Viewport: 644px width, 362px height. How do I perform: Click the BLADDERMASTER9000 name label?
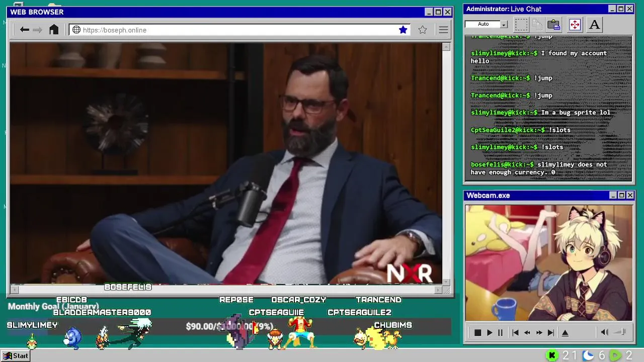(x=102, y=312)
